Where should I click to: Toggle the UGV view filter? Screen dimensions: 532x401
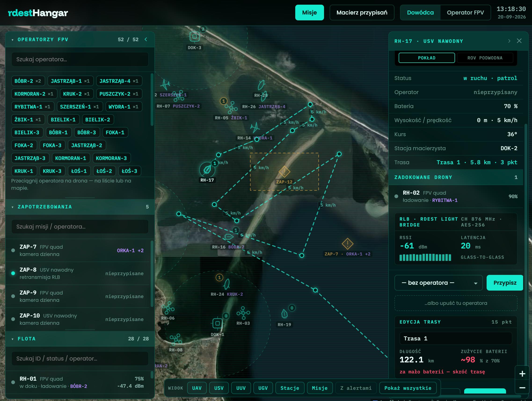[263, 388]
